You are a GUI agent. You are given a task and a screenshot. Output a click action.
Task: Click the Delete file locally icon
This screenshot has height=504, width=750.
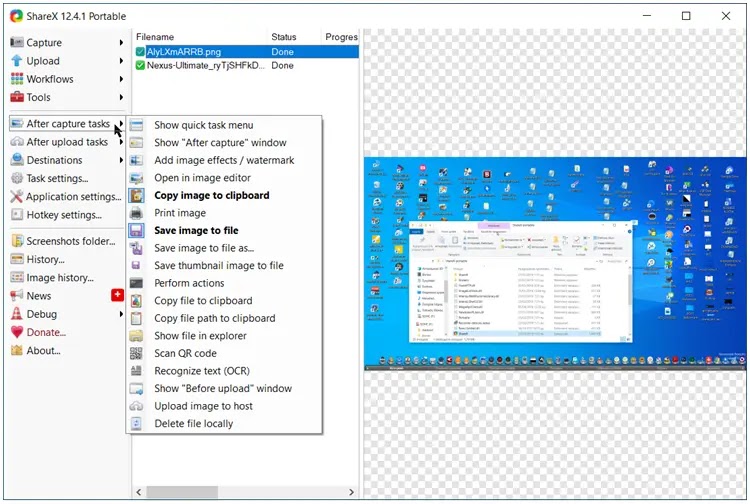pyautogui.click(x=136, y=424)
